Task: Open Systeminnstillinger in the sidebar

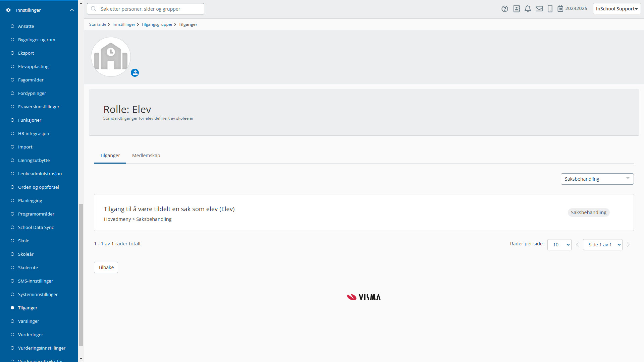Action: coord(38,294)
